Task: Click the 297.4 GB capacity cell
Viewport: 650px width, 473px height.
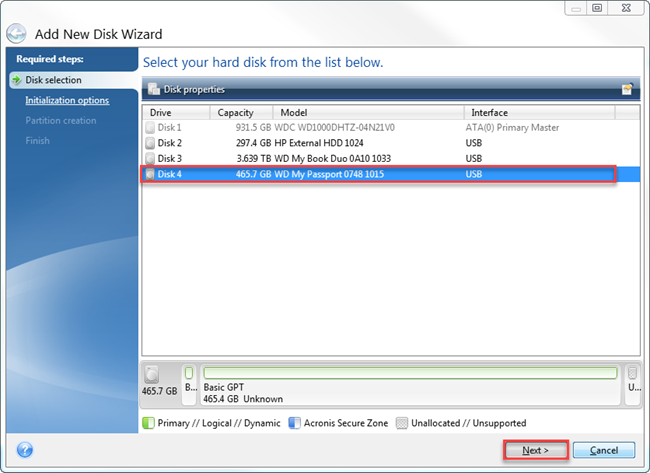Action: (x=254, y=143)
